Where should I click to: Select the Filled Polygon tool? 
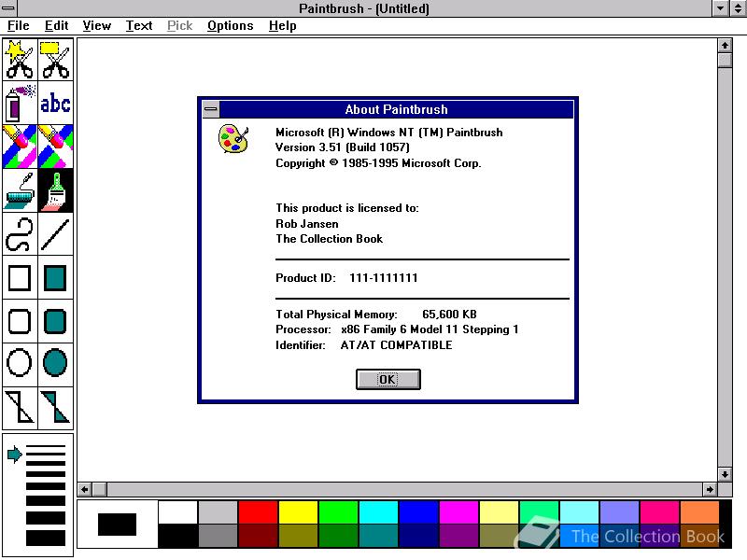(x=56, y=408)
